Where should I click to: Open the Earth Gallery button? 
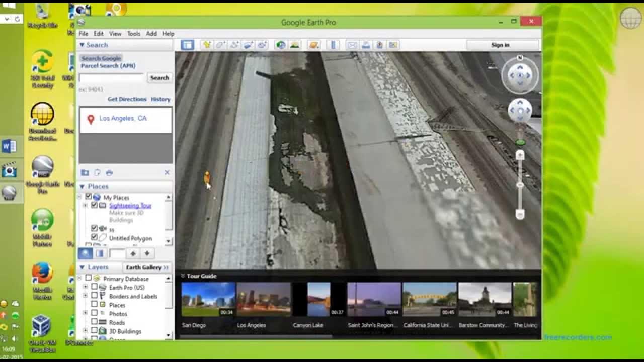147,267
